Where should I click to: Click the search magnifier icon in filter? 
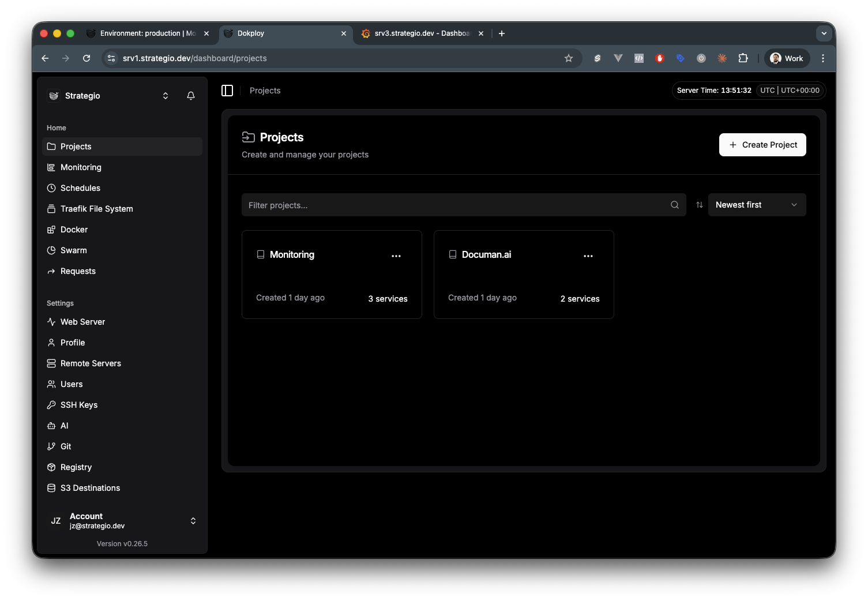click(674, 205)
